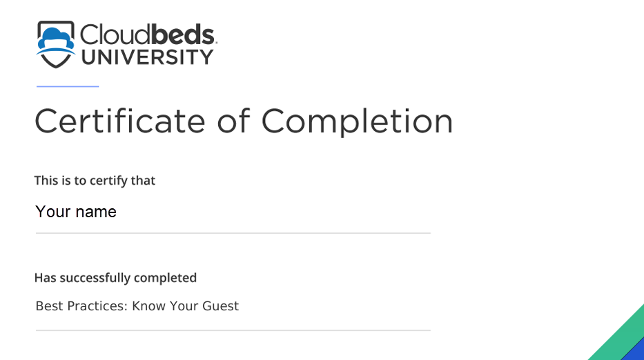
Task: Click the short blue divider line under the logo
Action: pos(68,86)
